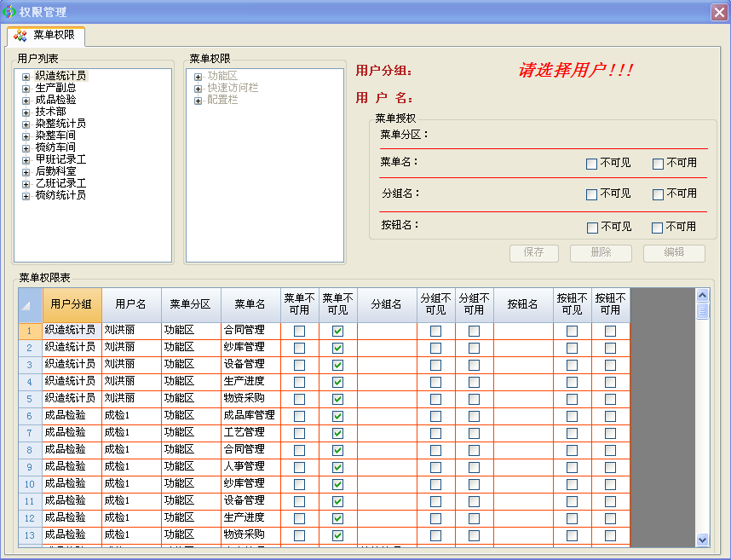The width and height of the screenshot is (731, 560).
Task: Sort by the 用户分组 column header
Action: tap(72, 305)
